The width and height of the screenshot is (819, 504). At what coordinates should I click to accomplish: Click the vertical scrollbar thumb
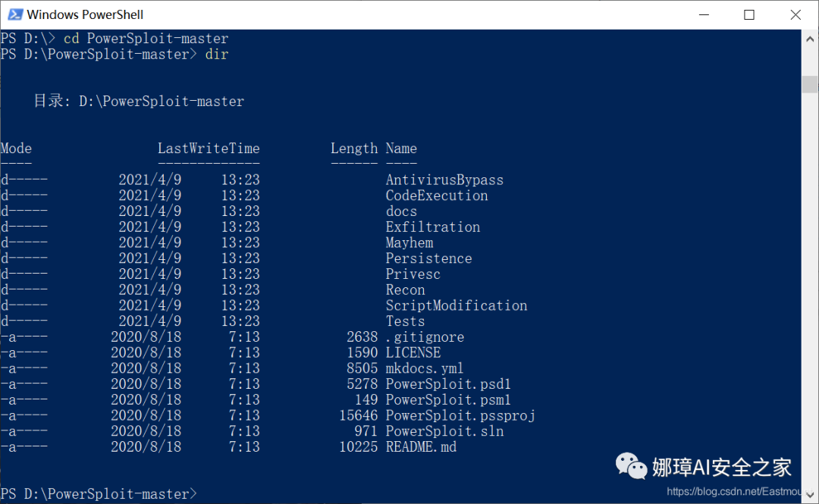coord(810,84)
